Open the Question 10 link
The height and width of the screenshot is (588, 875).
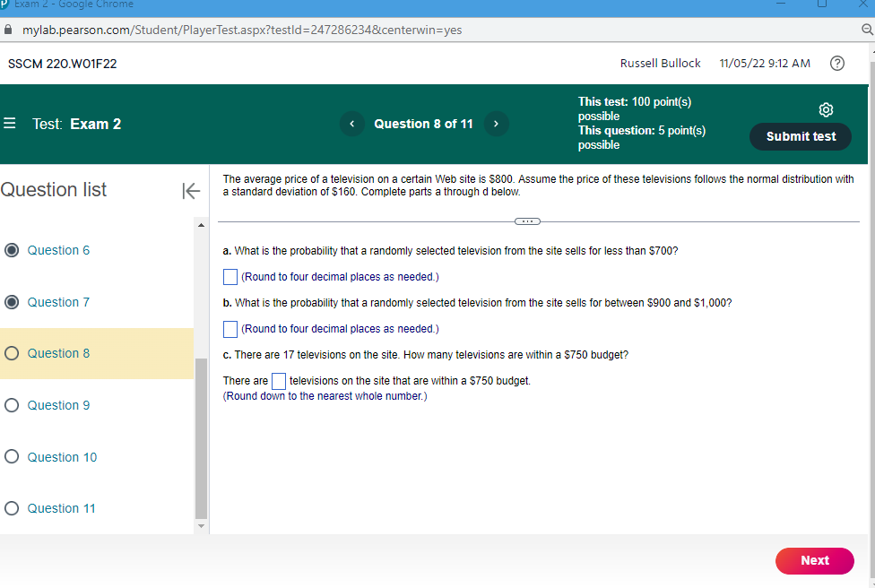(62, 457)
